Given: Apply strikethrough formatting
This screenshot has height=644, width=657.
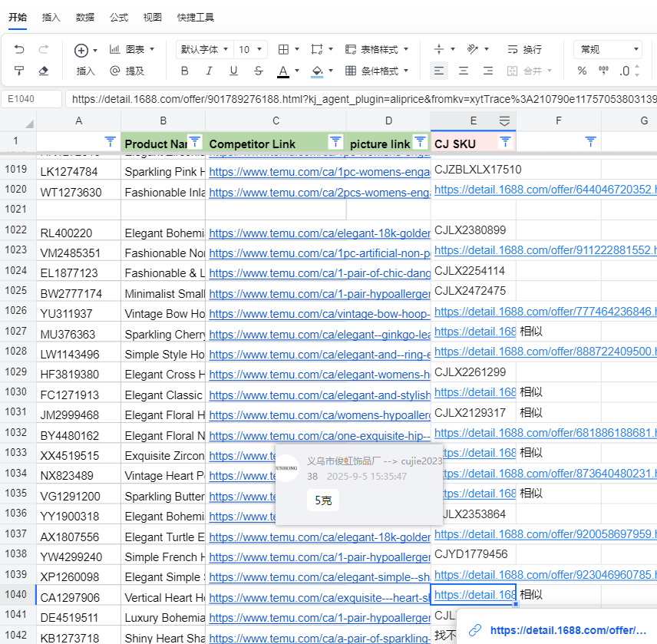Looking at the screenshot, I should click(x=258, y=71).
